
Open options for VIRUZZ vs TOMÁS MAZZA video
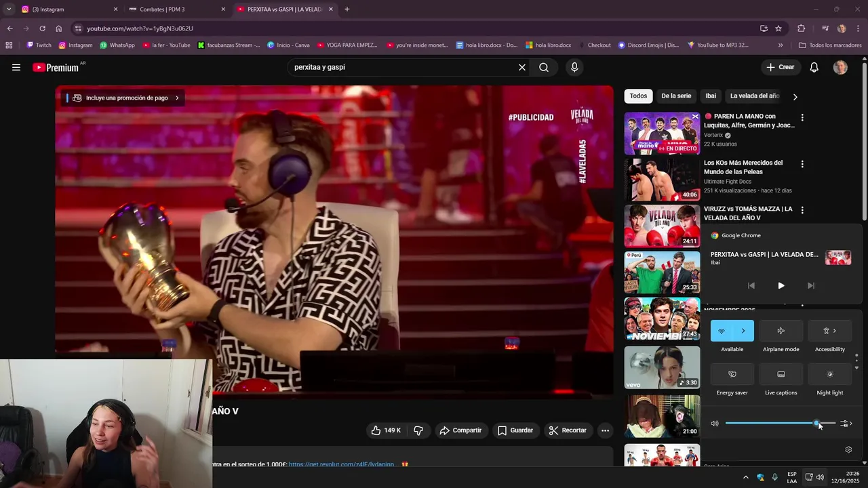pos(802,210)
